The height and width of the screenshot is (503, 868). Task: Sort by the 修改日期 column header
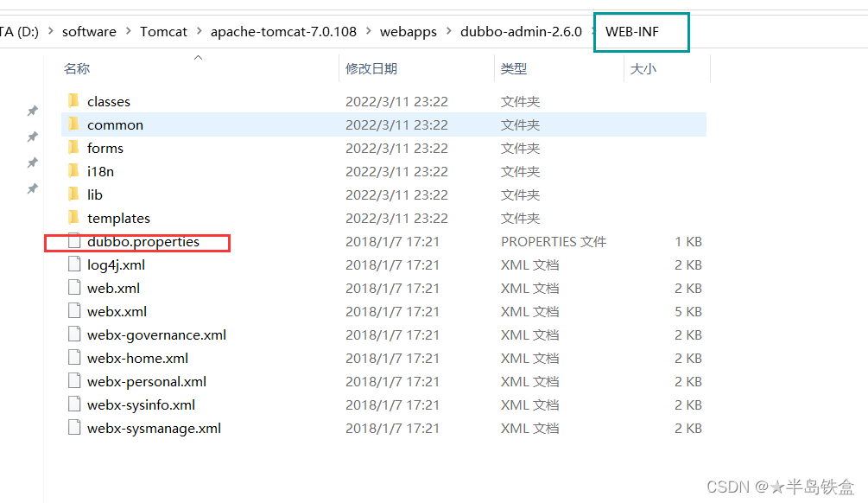371,68
